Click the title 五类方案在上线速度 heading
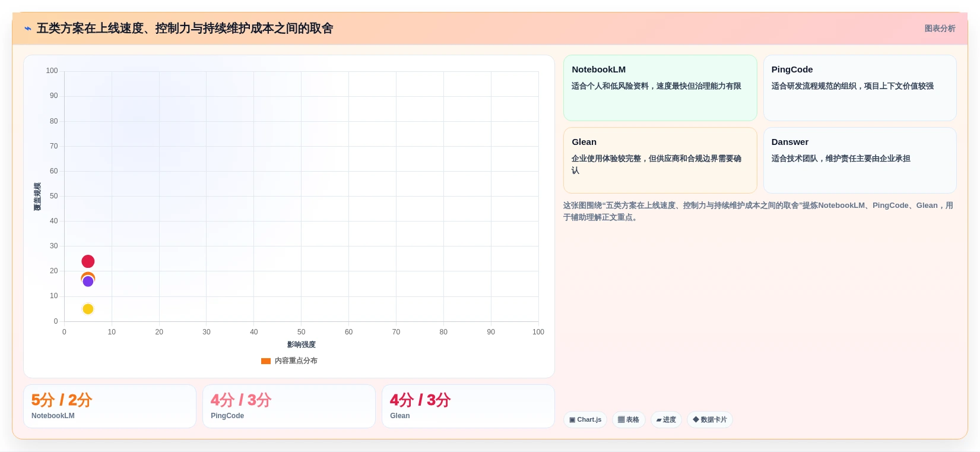Viewport: 980px width, 452px height. click(185, 29)
